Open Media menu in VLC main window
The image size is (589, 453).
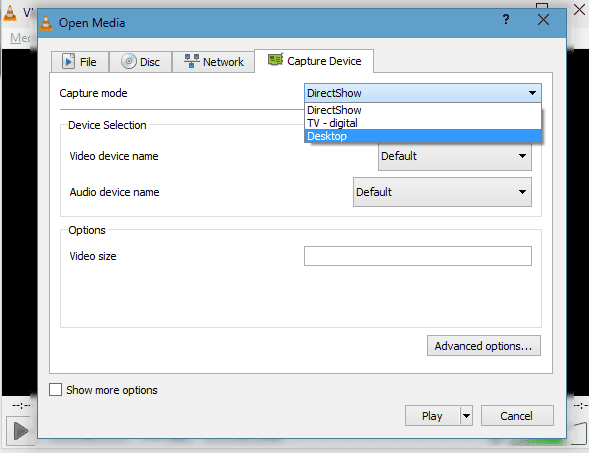[x=20, y=38]
